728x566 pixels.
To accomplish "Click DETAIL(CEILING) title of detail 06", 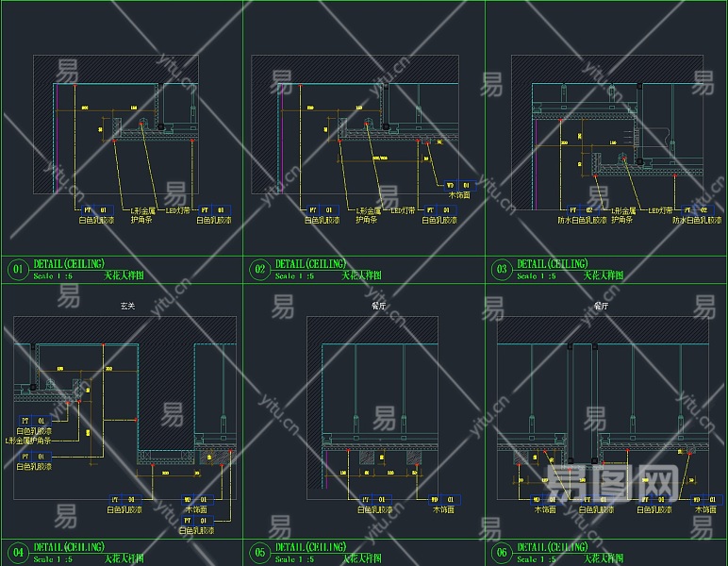I will tap(553, 547).
